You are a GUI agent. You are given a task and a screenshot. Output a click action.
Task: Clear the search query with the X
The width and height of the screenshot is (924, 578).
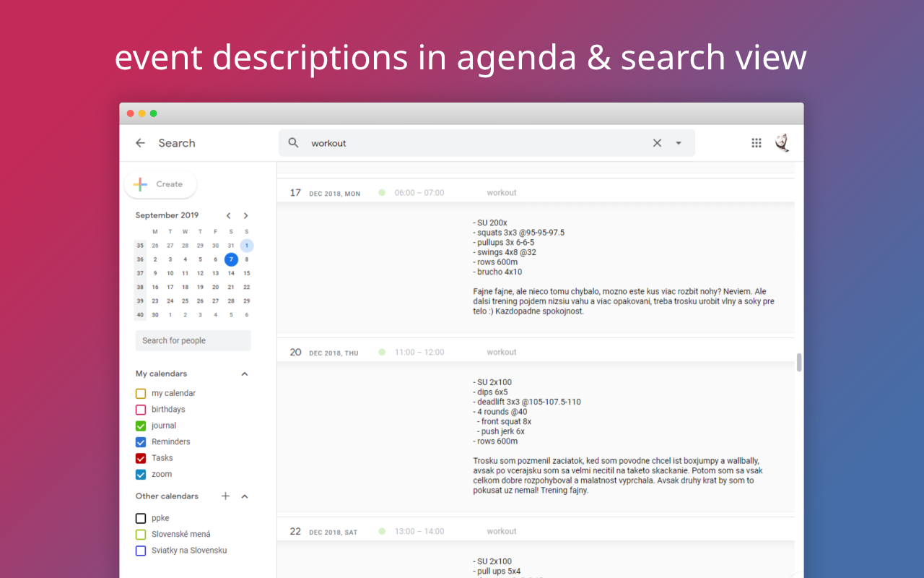pyautogui.click(x=657, y=143)
